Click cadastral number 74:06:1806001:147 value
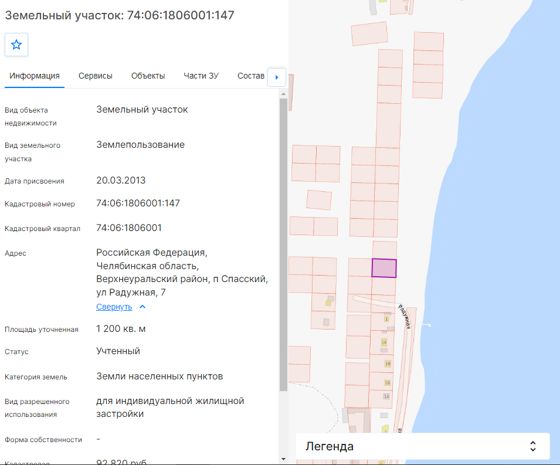 138,203
